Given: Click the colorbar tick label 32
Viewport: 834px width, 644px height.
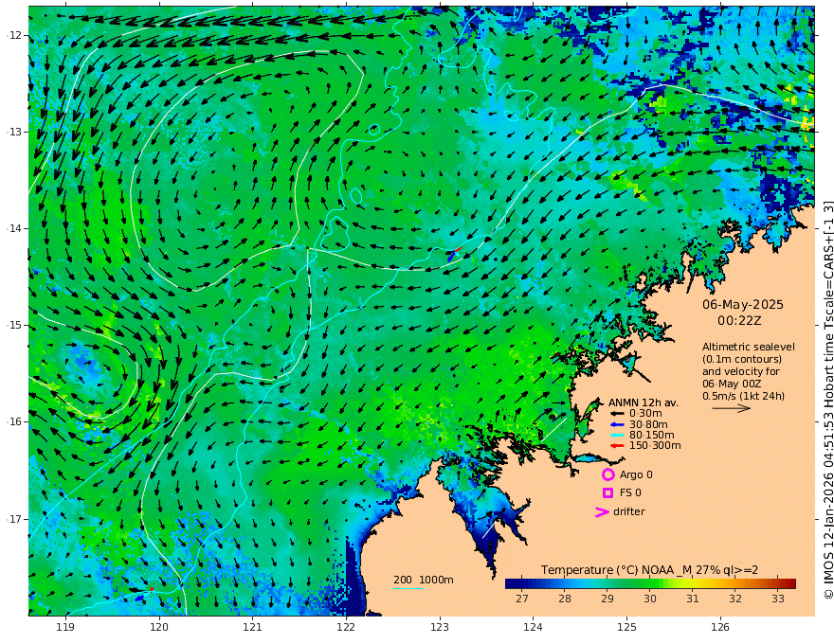Looking at the screenshot, I should click(x=735, y=599).
